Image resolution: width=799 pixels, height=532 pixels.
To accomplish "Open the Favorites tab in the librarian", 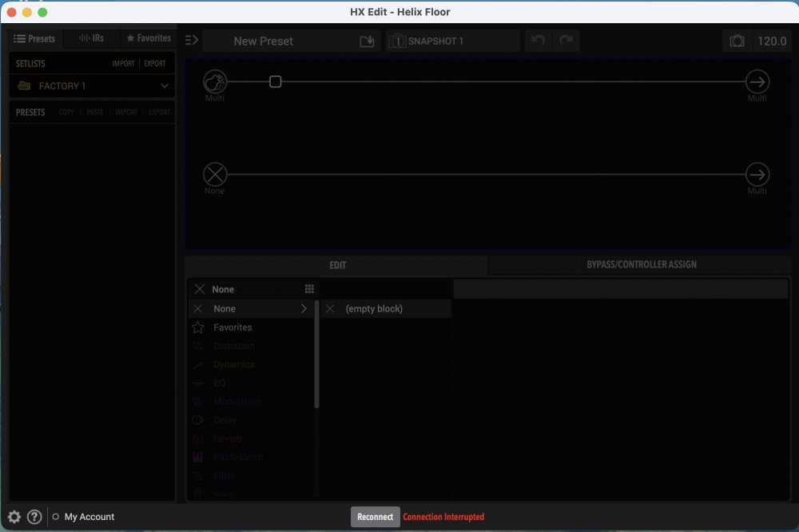I will 149,38.
